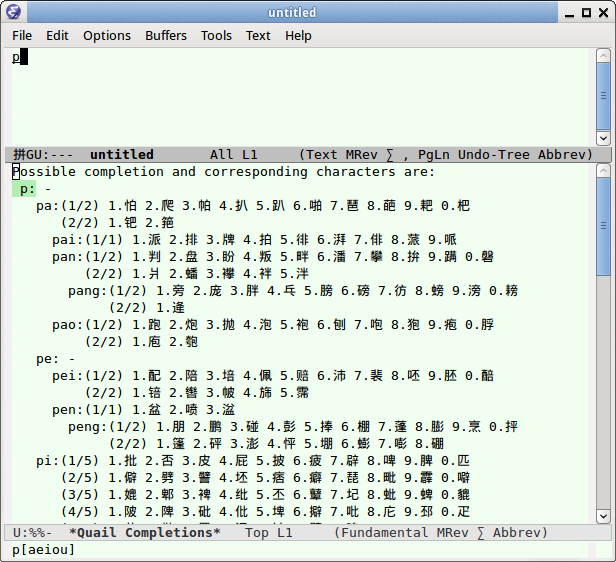Click the *Quail Completions* buffer name

(x=144, y=533)
